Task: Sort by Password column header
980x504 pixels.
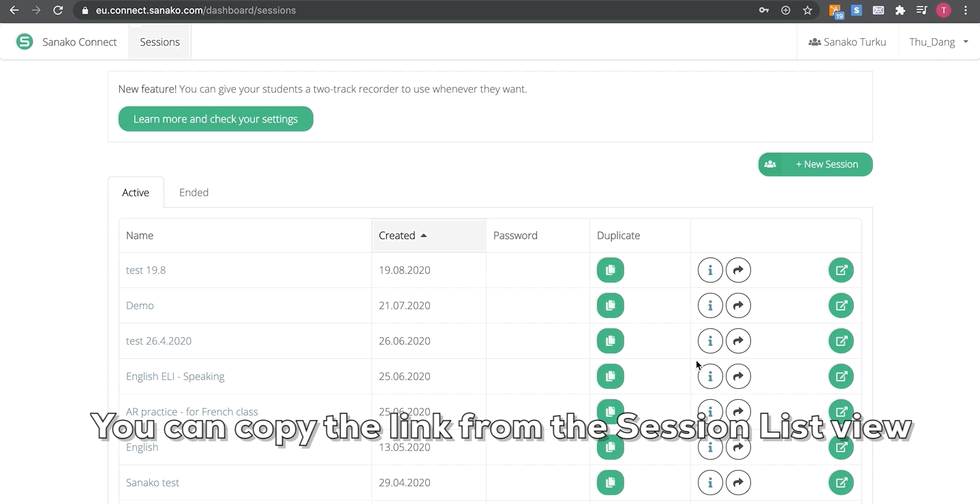Action: tap(538, 235)
